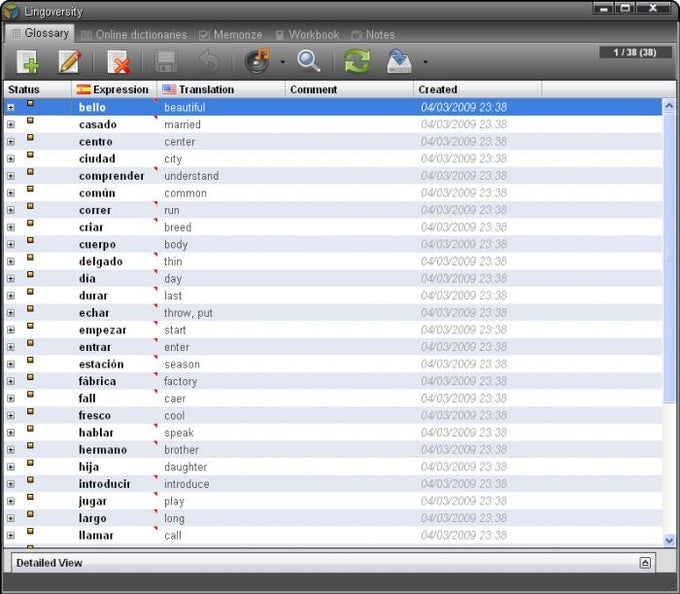Click status flag icon in casado row
680x594 pixels.
coord(30,121)
